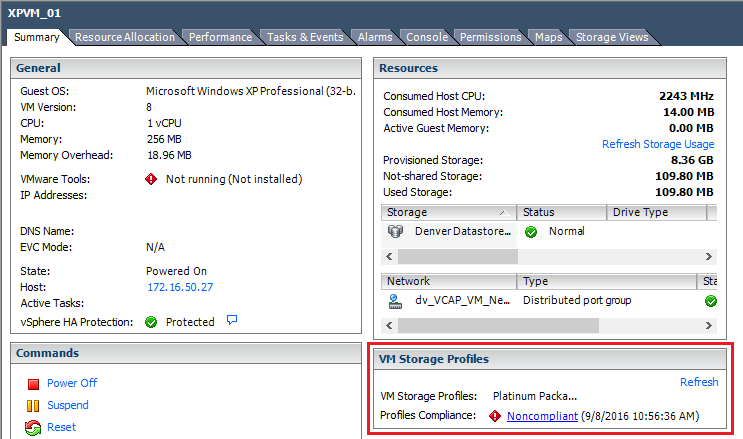Click the storage list right scroll arrow
Screen dimensions: 743x439
709,256
